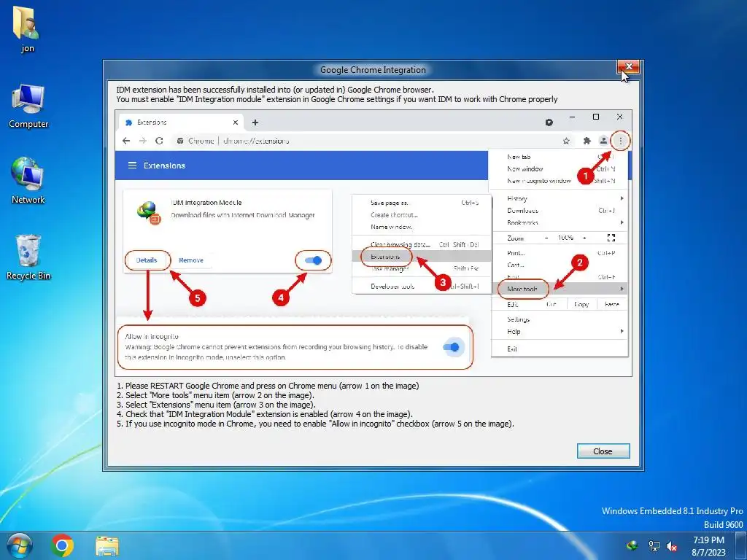
Task: Click the IDM tray icon
Action: pos(632,545)
